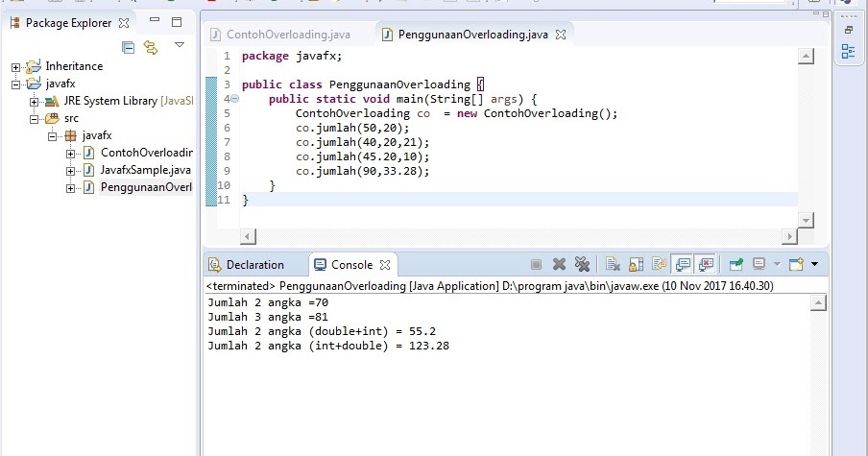Click the editor horizontal scrollbar left arrow
Image resolution: width=868 pixels, height=456 pixels.
[248, 237]
